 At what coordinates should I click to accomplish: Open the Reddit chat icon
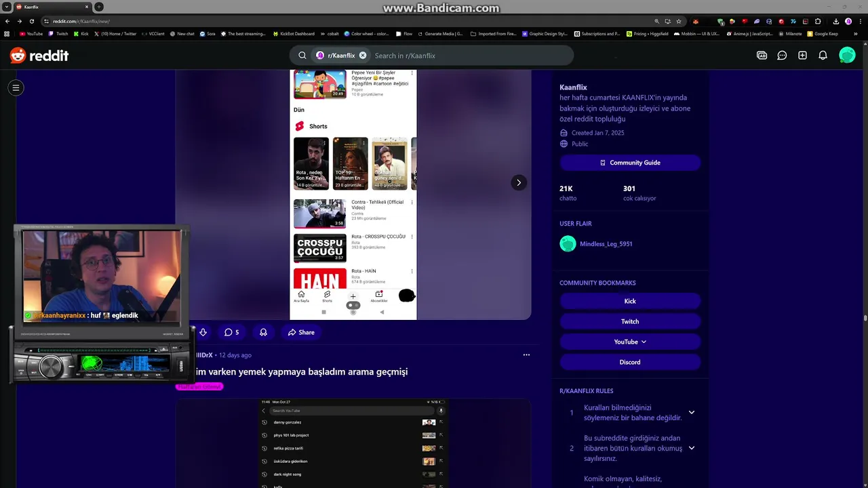coord(782,56)
